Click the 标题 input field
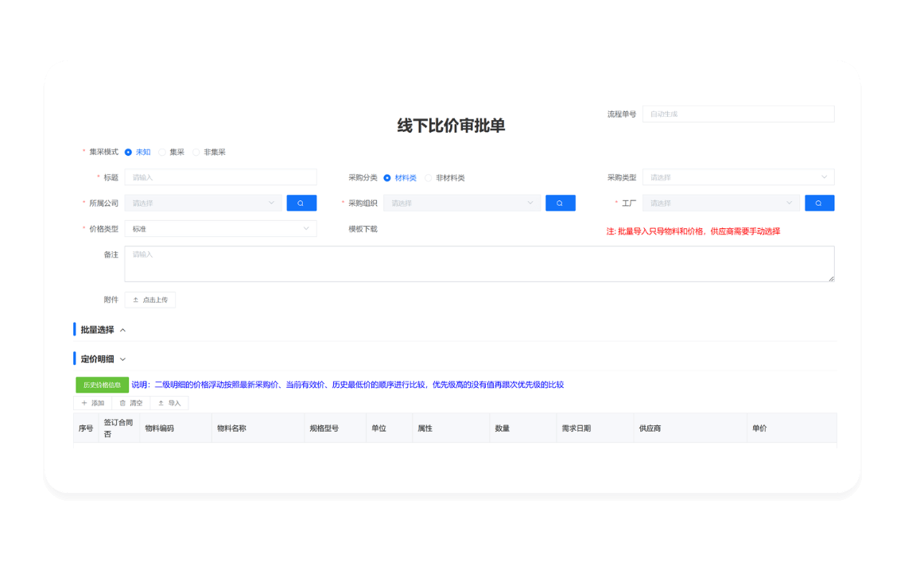 220,176
